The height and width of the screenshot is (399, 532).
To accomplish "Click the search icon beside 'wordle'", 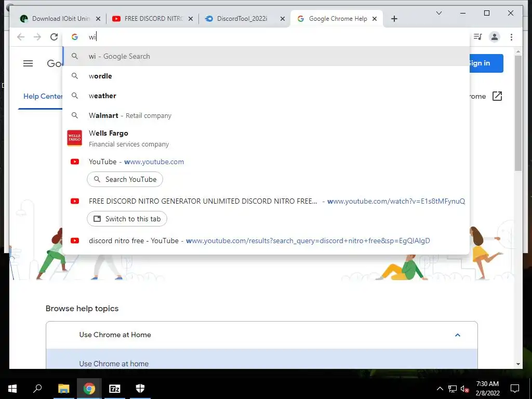I will coord(75,76).
